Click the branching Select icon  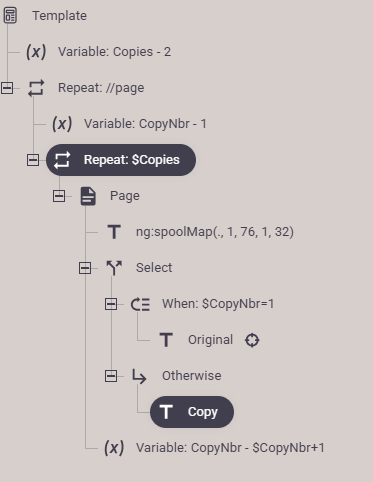click(x=114, y=268)
